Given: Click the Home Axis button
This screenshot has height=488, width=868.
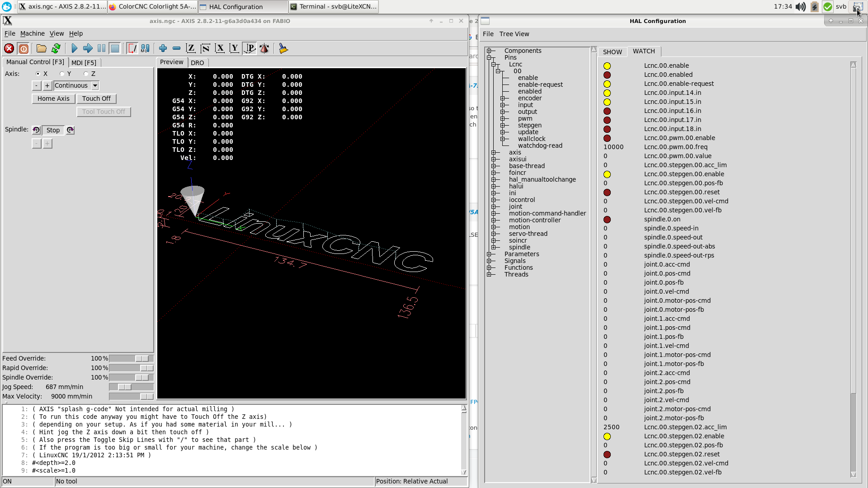Looking at the screenshot, I should [53, 99].
